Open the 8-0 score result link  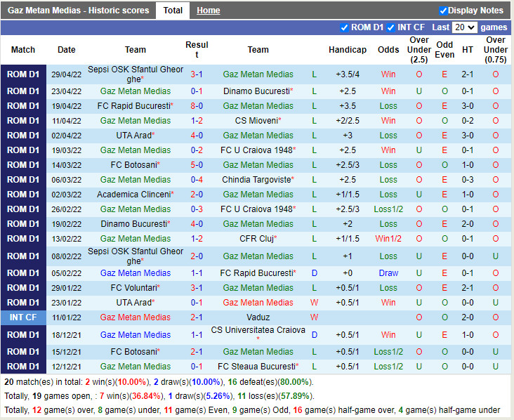pos(197,106)
